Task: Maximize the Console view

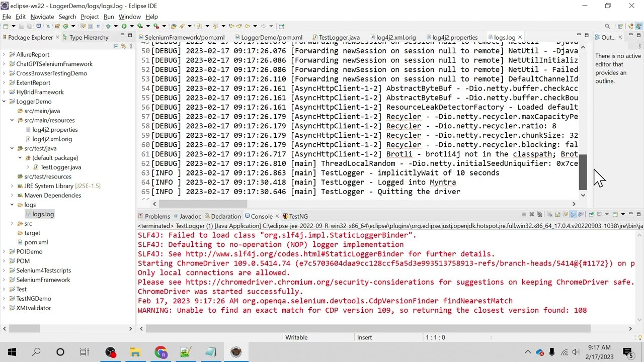Action: click(638, 214)
